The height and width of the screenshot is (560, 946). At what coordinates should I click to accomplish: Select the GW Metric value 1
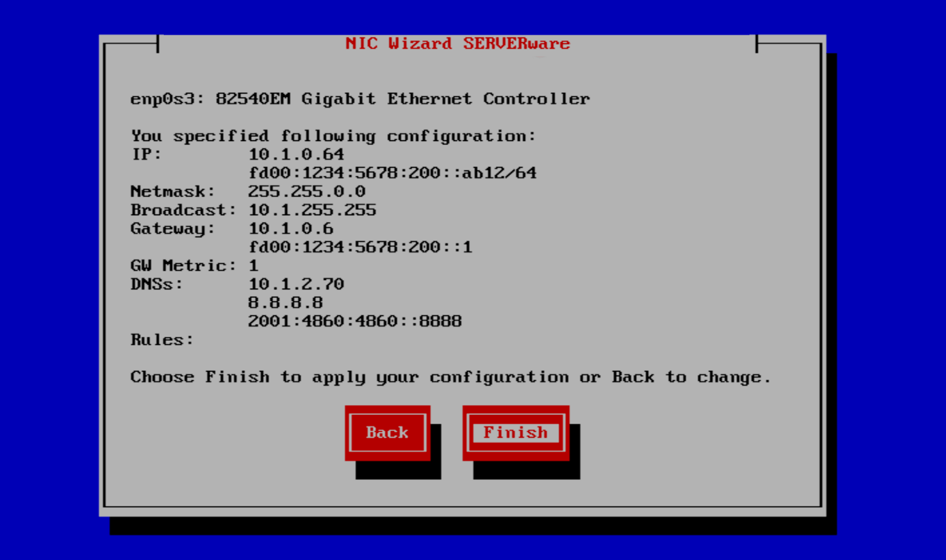(x=253, y=266)
